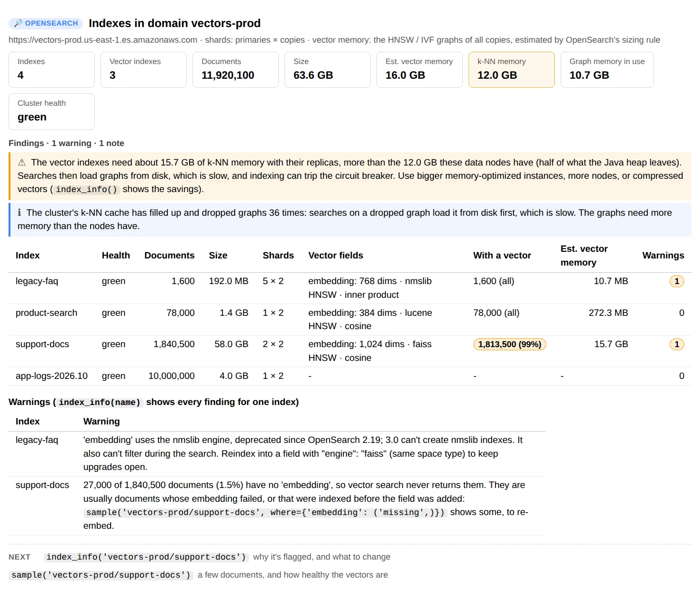The image size is (700, 589).
Task: Click the 58.0 GB size cell
Action: click(231, 344)
